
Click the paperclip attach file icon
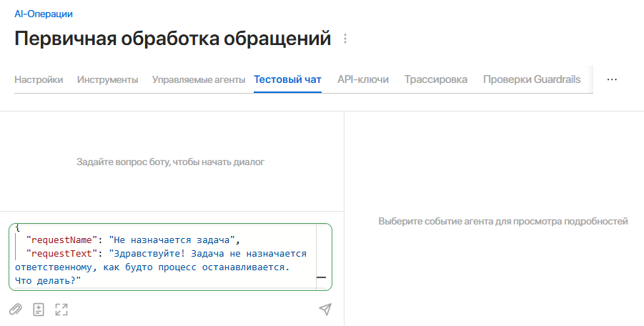click(x=16, y=309)
